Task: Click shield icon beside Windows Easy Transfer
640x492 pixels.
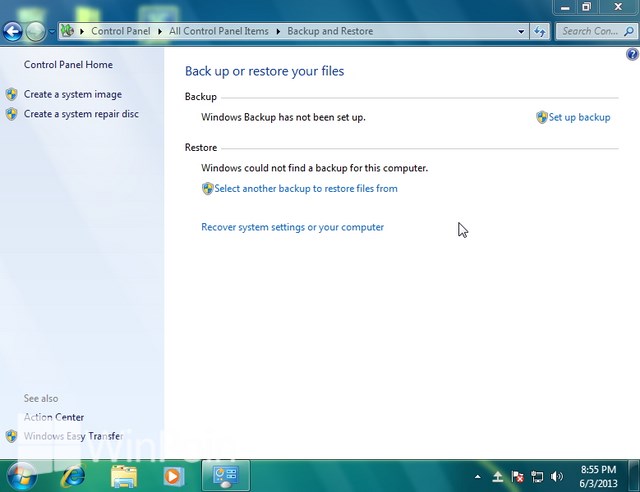Action: point(11,436)
